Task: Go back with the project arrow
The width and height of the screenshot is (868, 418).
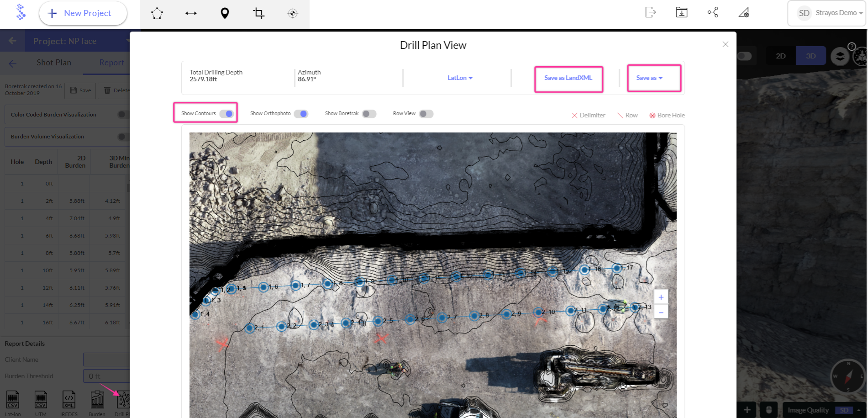Action: [x=12, y=41]
